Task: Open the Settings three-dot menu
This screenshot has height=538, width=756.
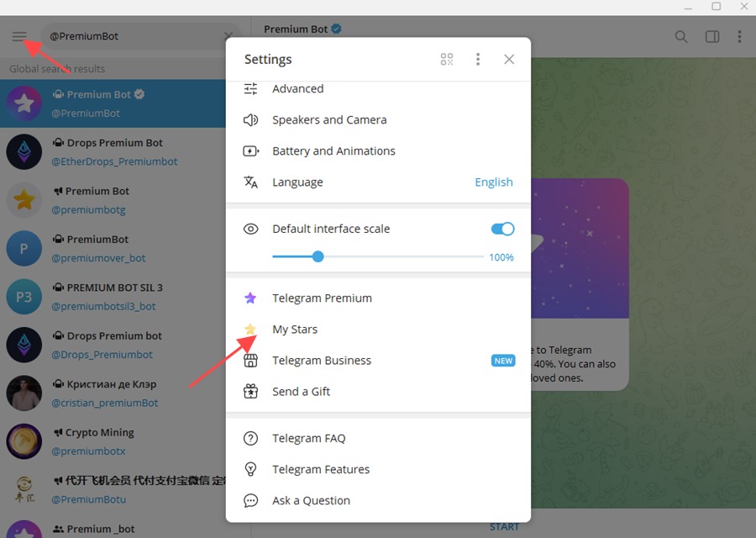Action: coord(478,60)
